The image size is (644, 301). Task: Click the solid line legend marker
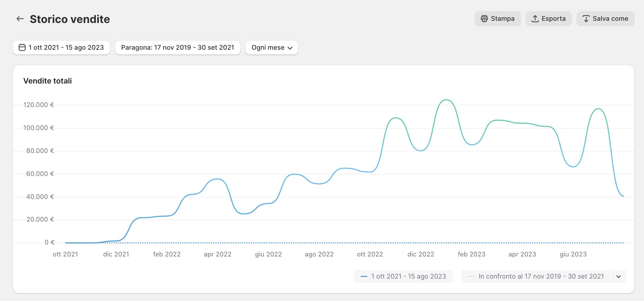pyautogui.click(x=364, y=276)
